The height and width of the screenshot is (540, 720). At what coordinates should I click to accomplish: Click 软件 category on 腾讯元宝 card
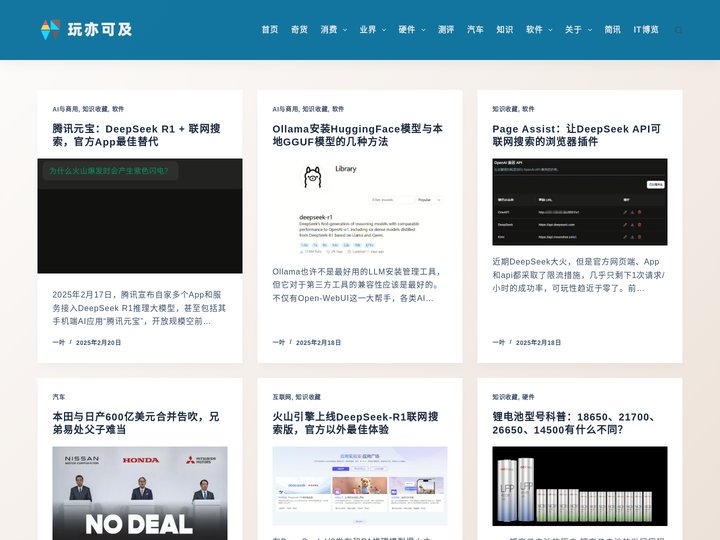click(118, 109)
